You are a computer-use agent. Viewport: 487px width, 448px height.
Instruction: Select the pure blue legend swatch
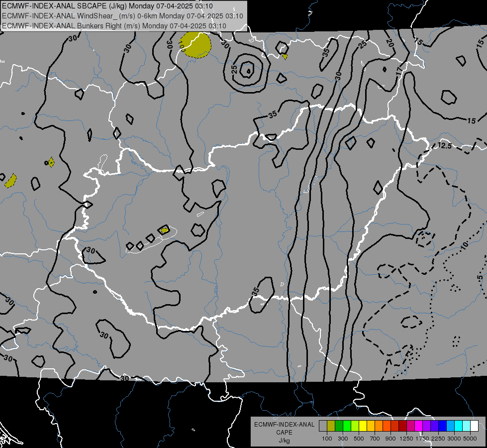pos(442,426)
